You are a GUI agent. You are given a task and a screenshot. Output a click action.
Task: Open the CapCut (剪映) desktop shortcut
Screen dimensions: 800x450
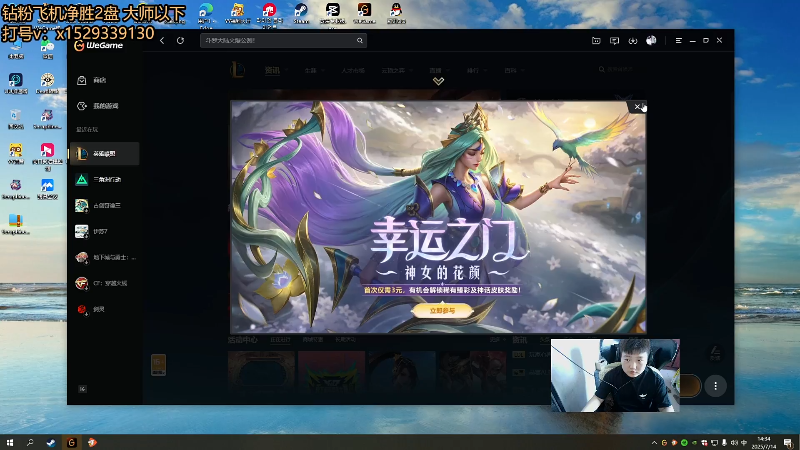(x=333, y=13)
